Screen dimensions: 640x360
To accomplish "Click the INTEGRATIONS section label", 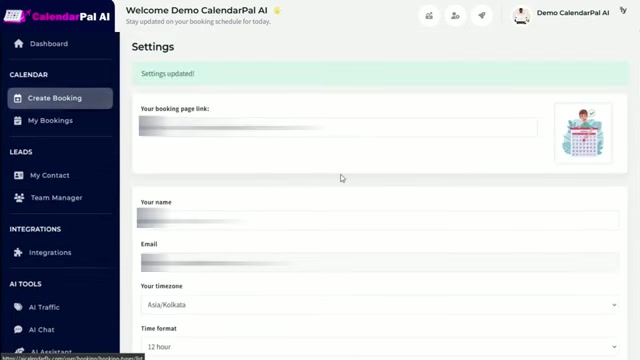I will point(35,229).
